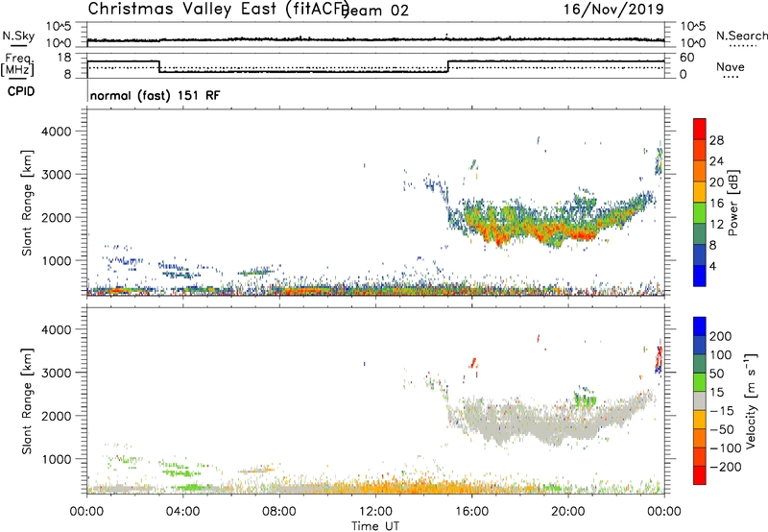Click the "N.Search" legend label
This screenshot has width=768, height=532.
pos(741,36)
